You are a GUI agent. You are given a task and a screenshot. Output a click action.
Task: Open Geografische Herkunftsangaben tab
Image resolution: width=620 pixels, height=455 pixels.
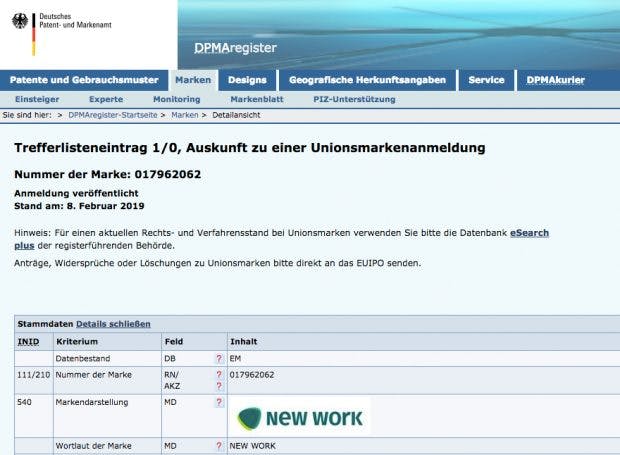(367, 80)
